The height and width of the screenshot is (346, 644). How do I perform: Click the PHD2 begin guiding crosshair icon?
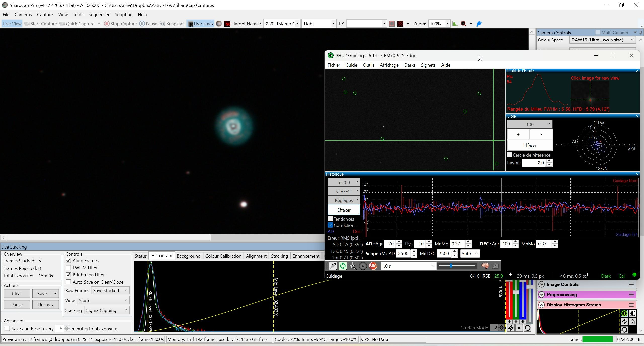pos(363,266)
